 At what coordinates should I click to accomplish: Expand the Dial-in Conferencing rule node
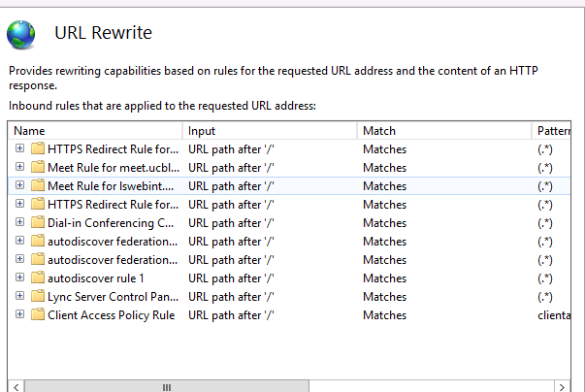point(19,223)
